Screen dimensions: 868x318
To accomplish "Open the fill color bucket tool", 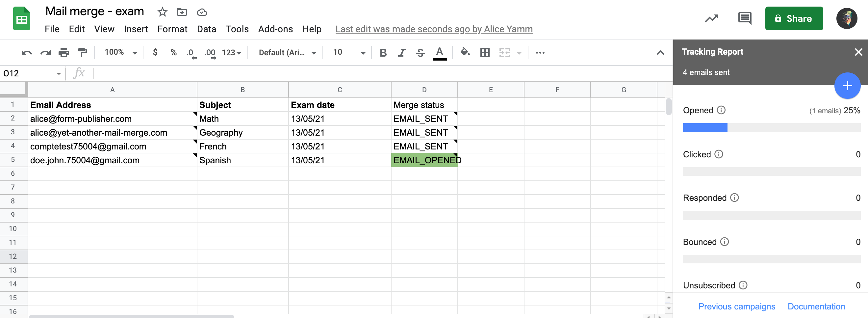I will pyautogui.click(x=465, y=53).
